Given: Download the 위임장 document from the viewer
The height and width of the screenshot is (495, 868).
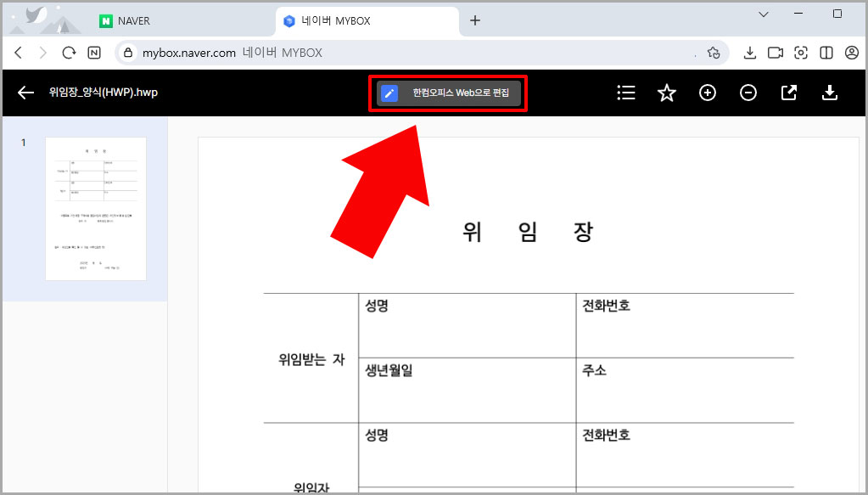Looking at the screenshot, I should click(x=830, y=93).
